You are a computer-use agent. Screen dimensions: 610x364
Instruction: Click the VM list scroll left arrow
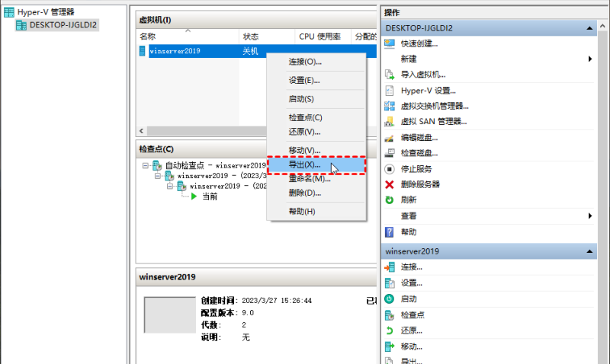point(142,131)
